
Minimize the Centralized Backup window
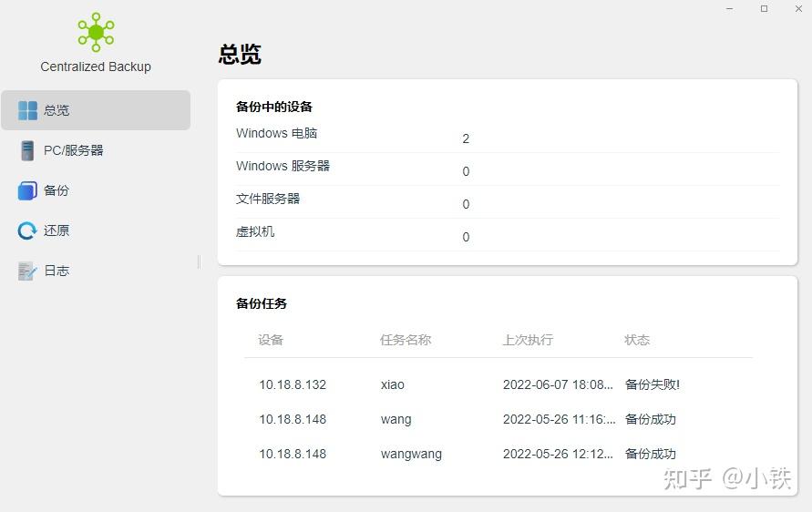pyautogui.click(x=730, y=9)
